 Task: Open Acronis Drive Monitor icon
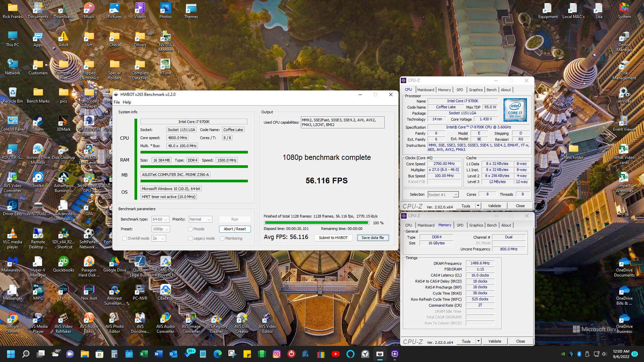38,154
